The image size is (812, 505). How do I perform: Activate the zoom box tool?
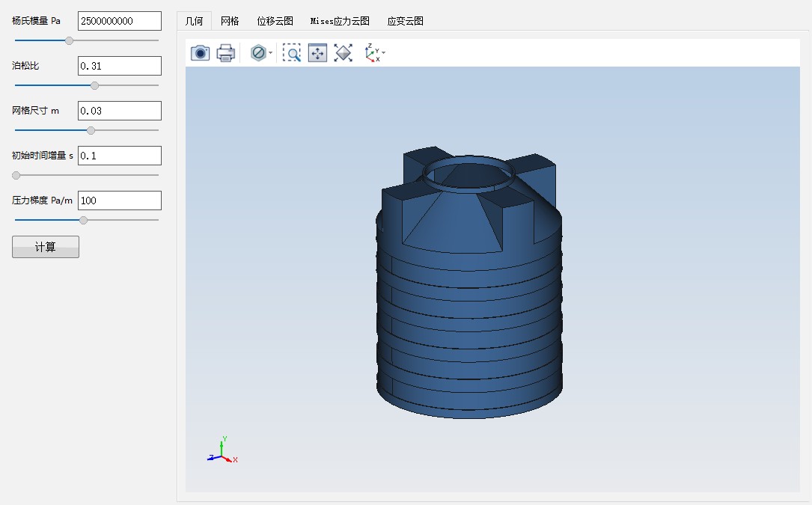pos(292,53)
